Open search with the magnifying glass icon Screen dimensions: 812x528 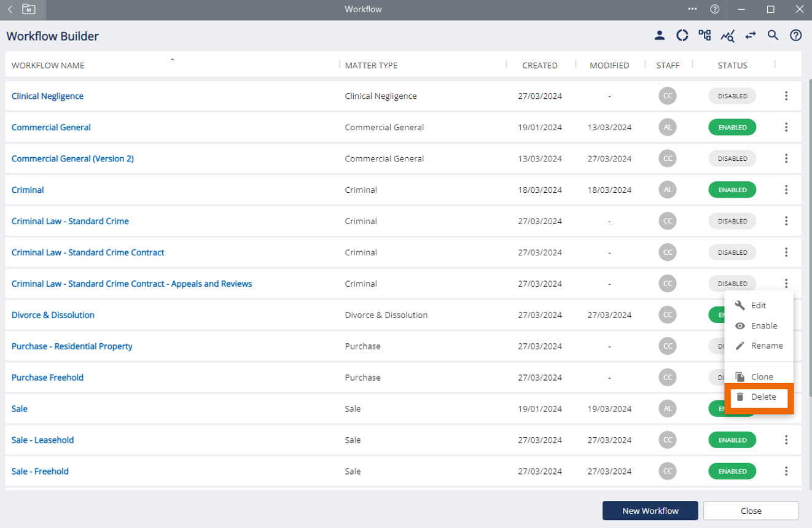773,36
